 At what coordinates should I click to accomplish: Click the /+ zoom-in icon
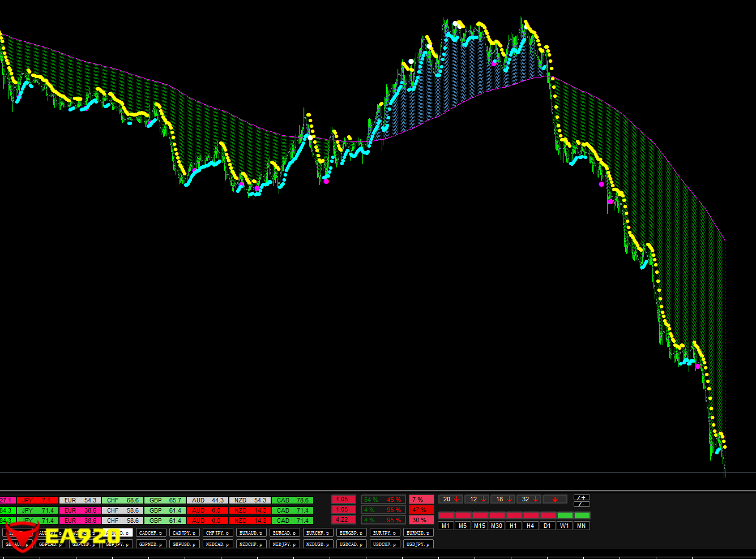pyautogui.click(x=582, y=497)
